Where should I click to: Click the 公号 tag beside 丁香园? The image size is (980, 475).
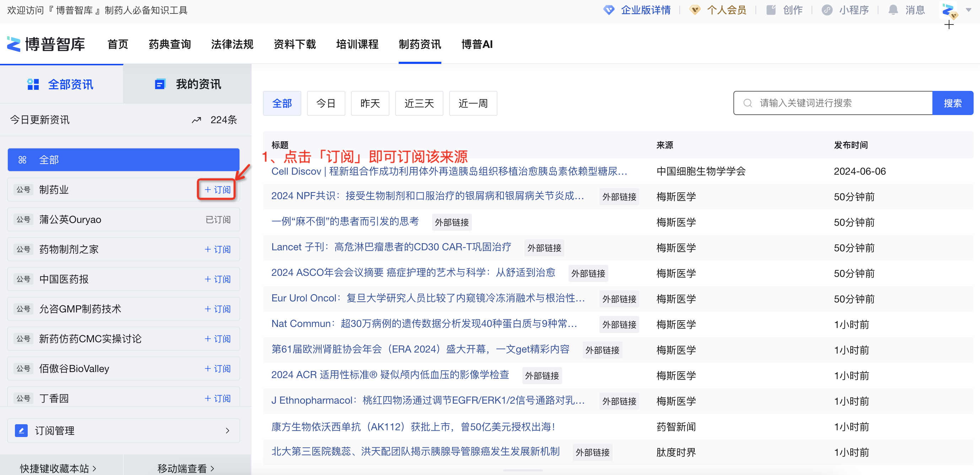coord(23,398)
